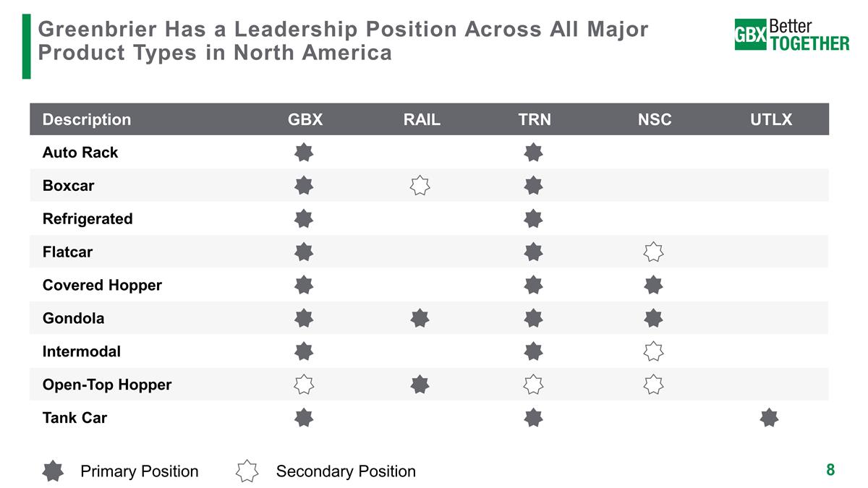Select the Tank Car row label
This screenshot has height=488, width=868.
pyautogui.click(x=75, y=417)
